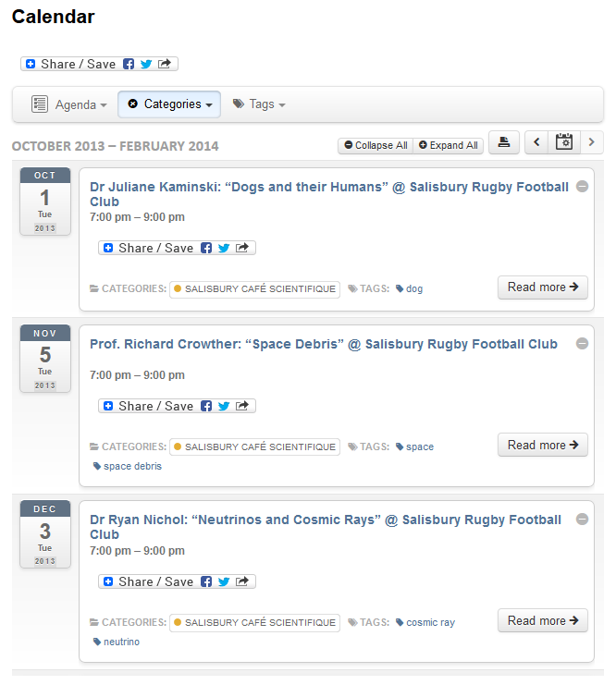
Task: Open the calendar date picker icon
Action: (564, 142)
